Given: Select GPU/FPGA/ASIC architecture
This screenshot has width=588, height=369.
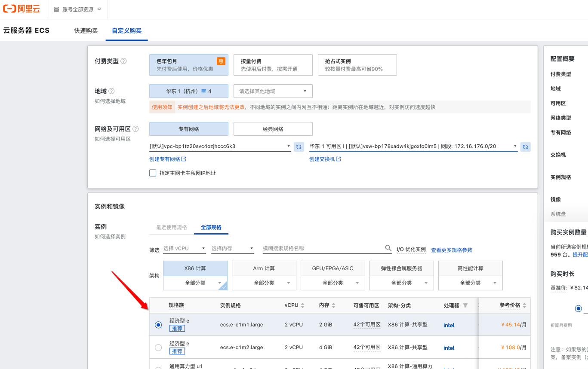Looking at the screenshot, I should point(333,268).
